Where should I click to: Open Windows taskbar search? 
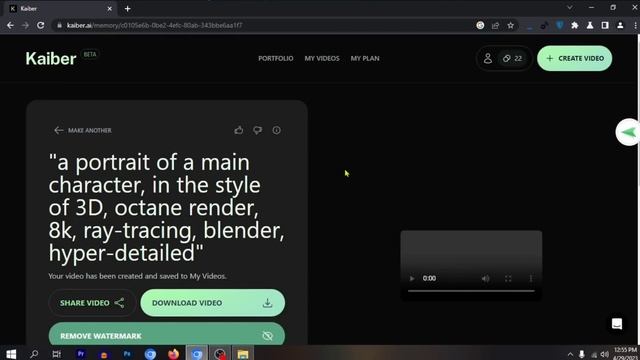click(34, 354)
